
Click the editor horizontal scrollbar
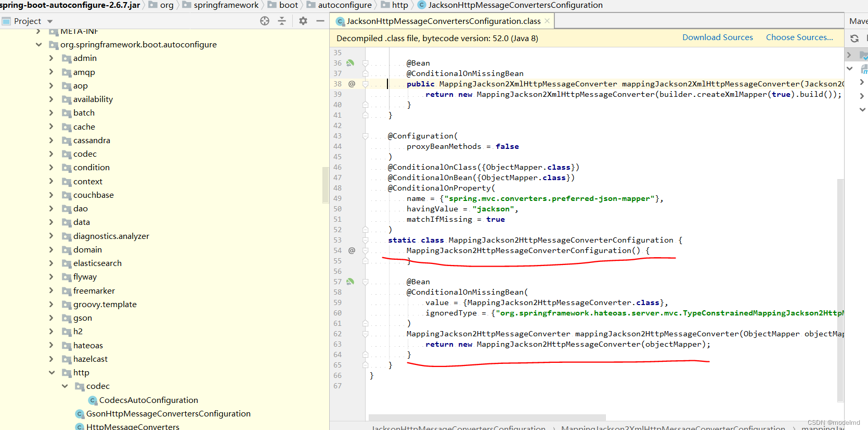tap(487, 417)
